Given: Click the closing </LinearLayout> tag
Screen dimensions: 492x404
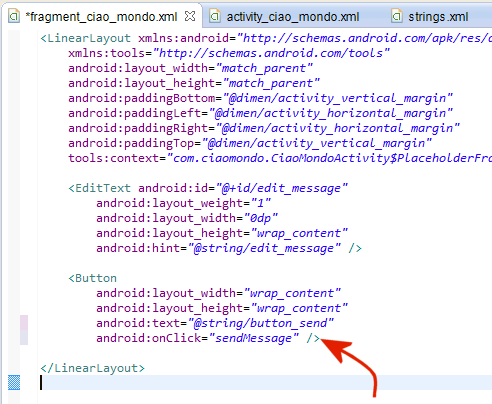Looking at the screenshot, I should tap(92, 368).
